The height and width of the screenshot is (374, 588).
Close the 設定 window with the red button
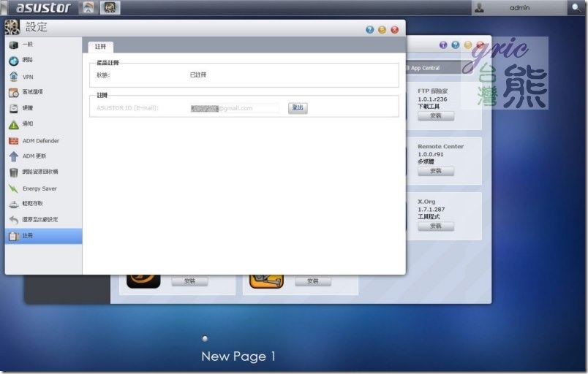pos(394,29)
